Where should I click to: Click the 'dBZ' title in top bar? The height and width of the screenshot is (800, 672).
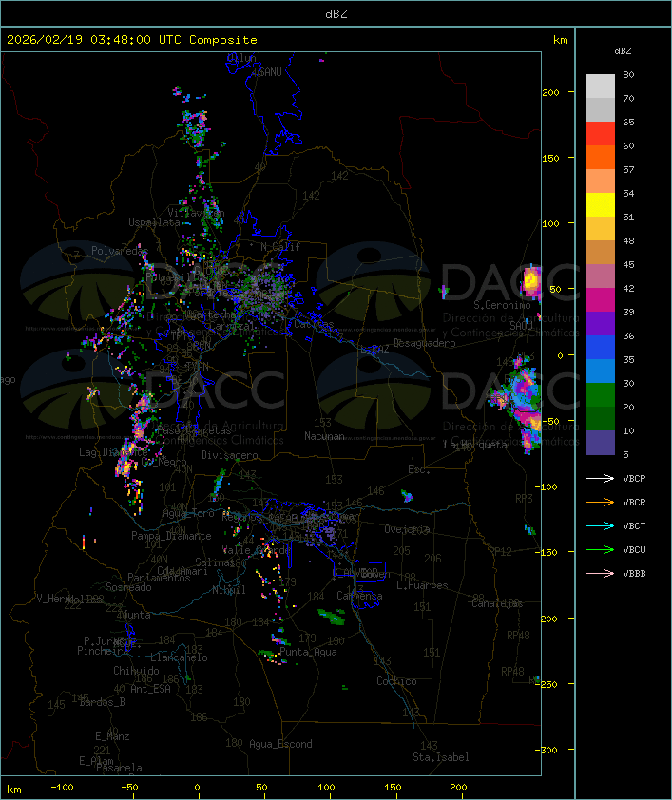336,14
